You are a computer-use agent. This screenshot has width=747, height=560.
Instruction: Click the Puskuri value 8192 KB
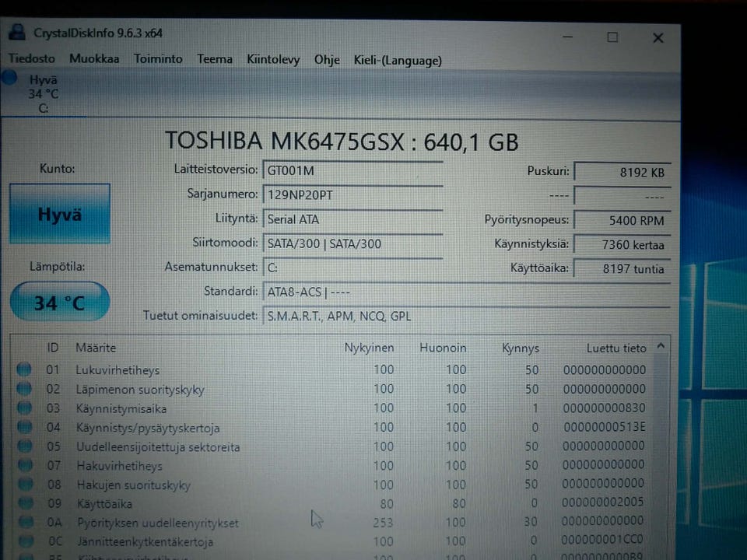click(622, 173)
